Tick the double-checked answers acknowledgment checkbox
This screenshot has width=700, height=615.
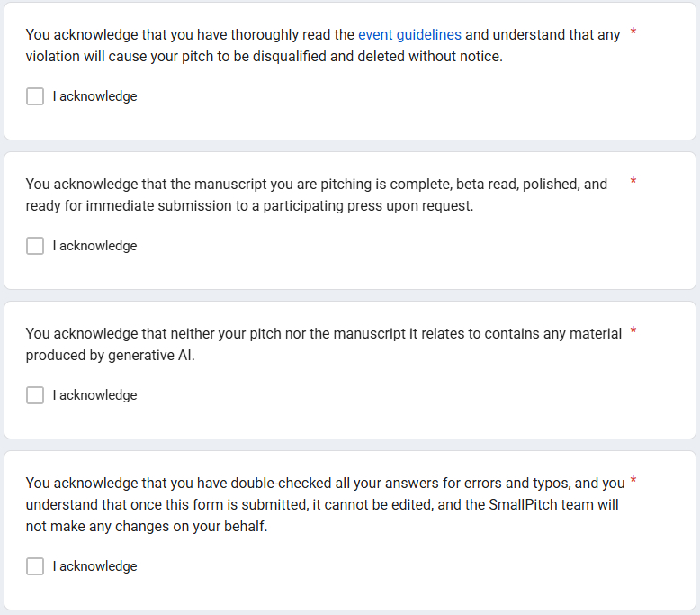coord(35,566)
